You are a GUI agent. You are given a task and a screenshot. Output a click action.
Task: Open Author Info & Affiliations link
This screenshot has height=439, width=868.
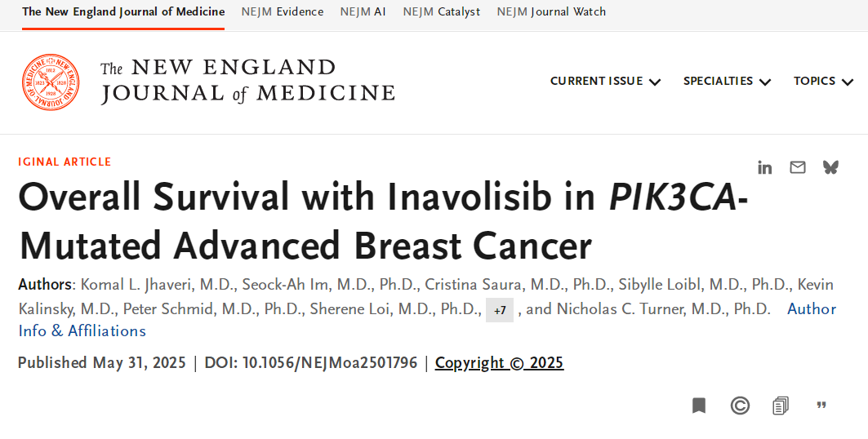427,320
